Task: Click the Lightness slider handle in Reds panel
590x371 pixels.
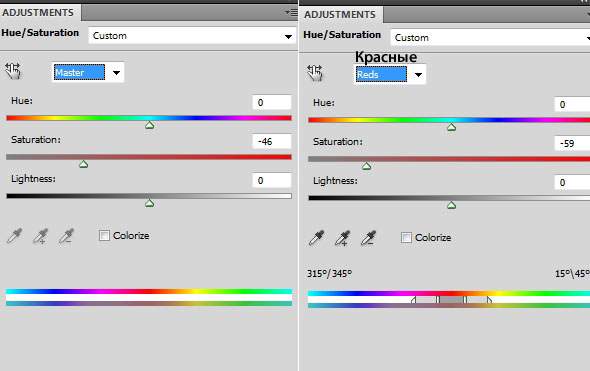Action: click(452, 205)
